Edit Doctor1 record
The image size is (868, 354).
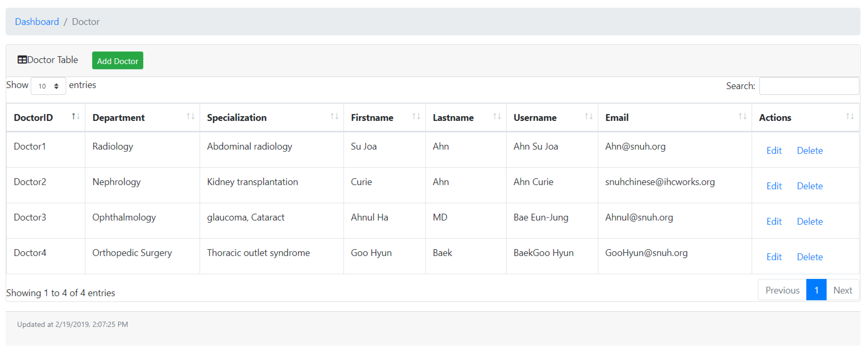pos(774,151)
